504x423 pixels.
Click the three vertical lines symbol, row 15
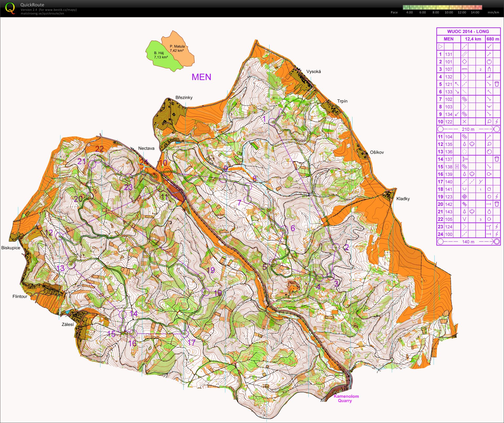click(457, 167)
